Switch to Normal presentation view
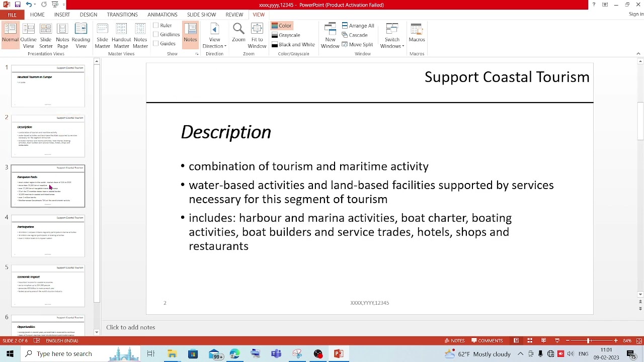The image size is (644, 362). pyautogui.click(x=10, y=35)
